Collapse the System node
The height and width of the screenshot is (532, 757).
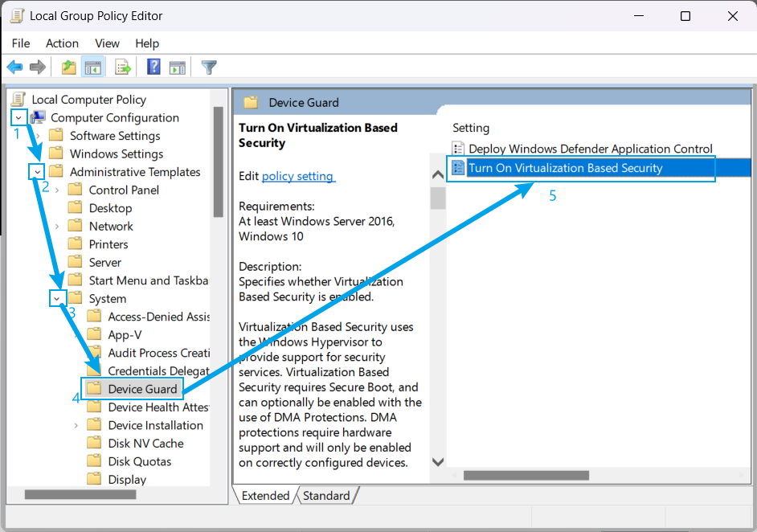pos(57,299)
